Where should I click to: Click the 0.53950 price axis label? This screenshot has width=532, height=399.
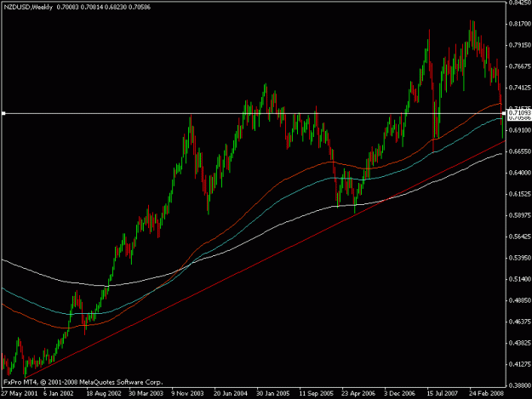520,258
